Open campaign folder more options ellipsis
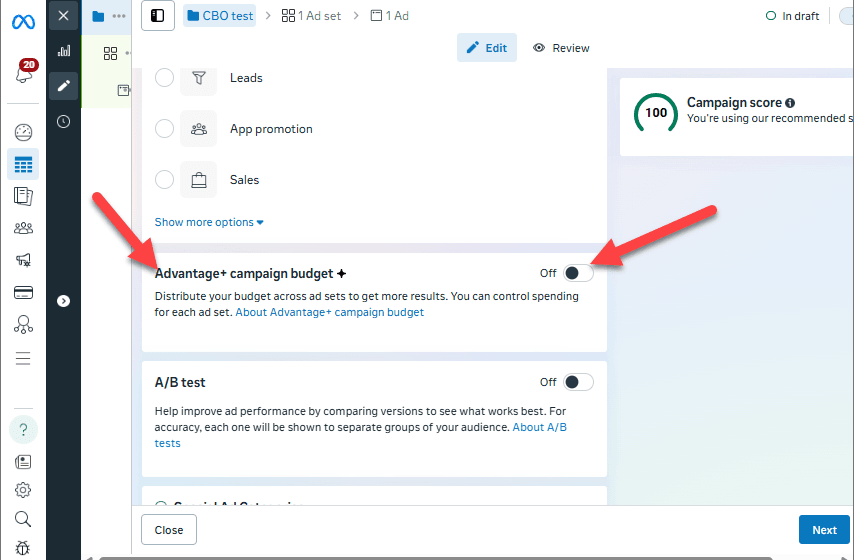This screenshot has width=854, height=560. tap(119, 16)
